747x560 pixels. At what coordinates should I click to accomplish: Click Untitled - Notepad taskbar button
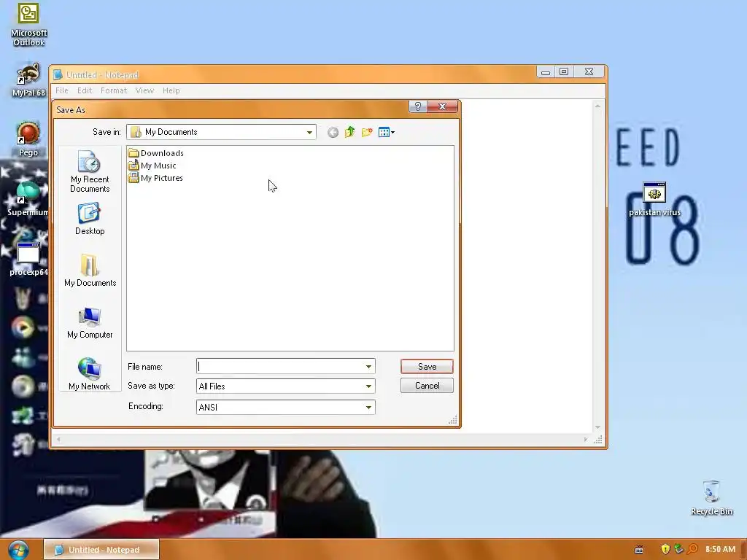point(101,550)
